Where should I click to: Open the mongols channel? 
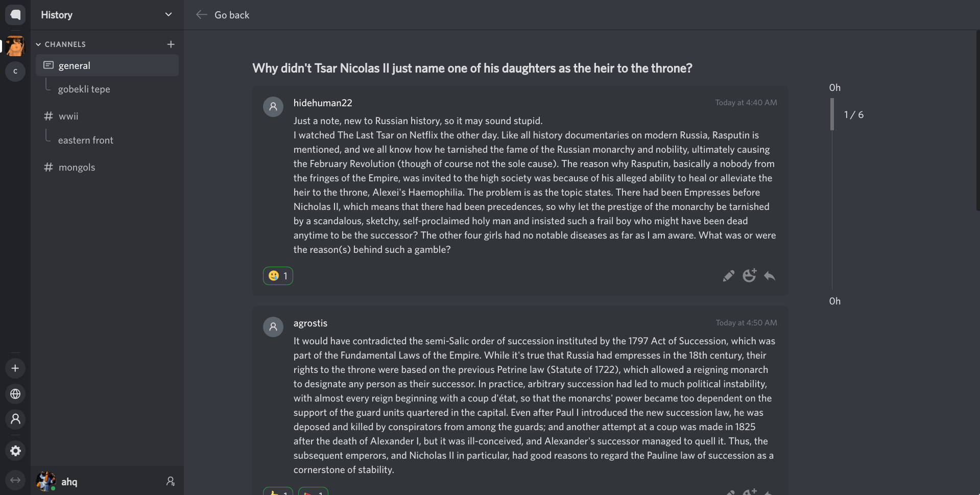(77, 168)
